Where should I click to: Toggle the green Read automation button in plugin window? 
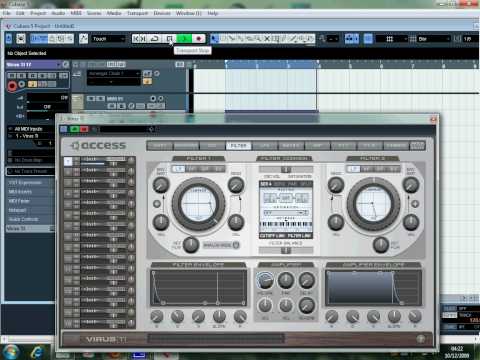coord(75,129)
